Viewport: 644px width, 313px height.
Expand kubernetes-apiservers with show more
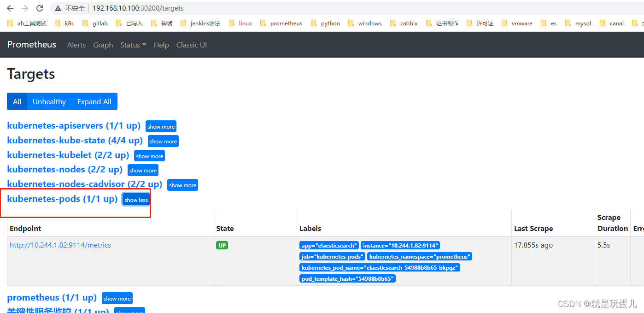point(161,126)
